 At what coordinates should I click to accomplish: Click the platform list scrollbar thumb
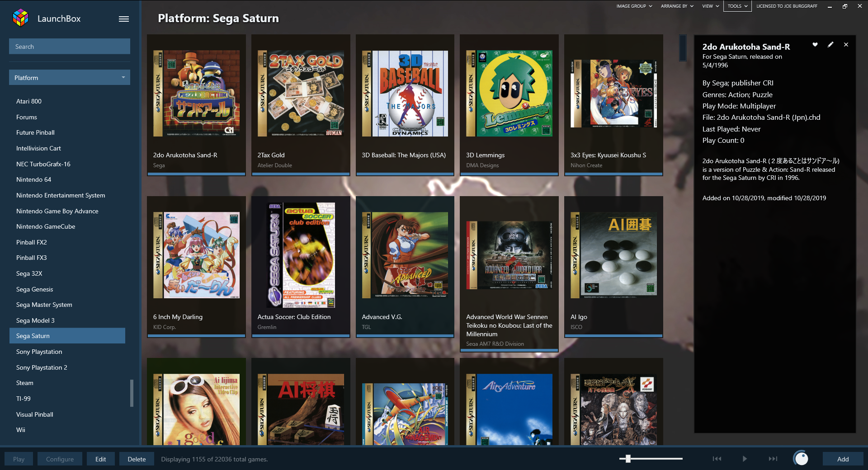tap(132, 393)
